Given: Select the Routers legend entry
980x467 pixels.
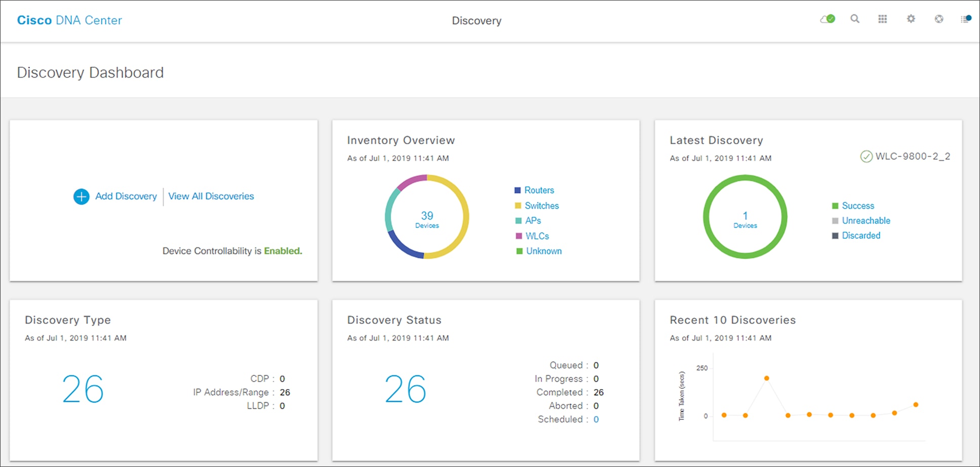Looking at the screenshot, I should tap(539, 190).
